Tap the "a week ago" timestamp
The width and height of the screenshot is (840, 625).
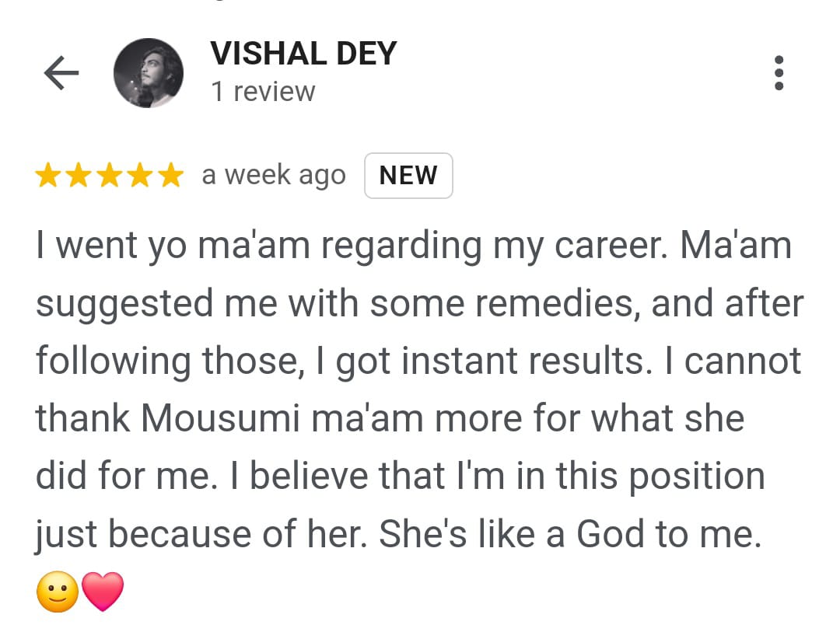tap(273, 176)
